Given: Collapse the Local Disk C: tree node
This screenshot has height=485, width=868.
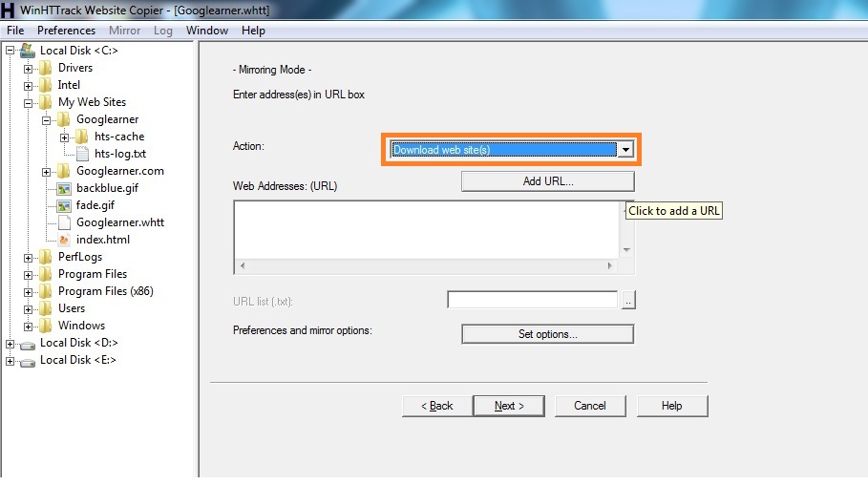Looking at the screenshot, I should click(10, 51).
